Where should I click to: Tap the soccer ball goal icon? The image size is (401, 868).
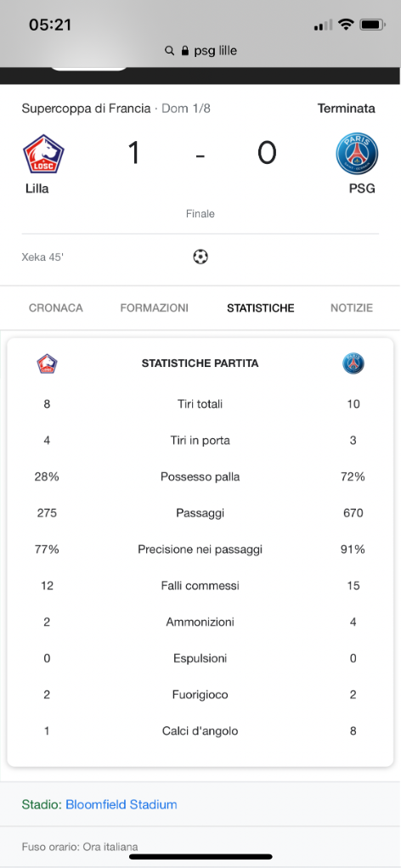(200, 256)
